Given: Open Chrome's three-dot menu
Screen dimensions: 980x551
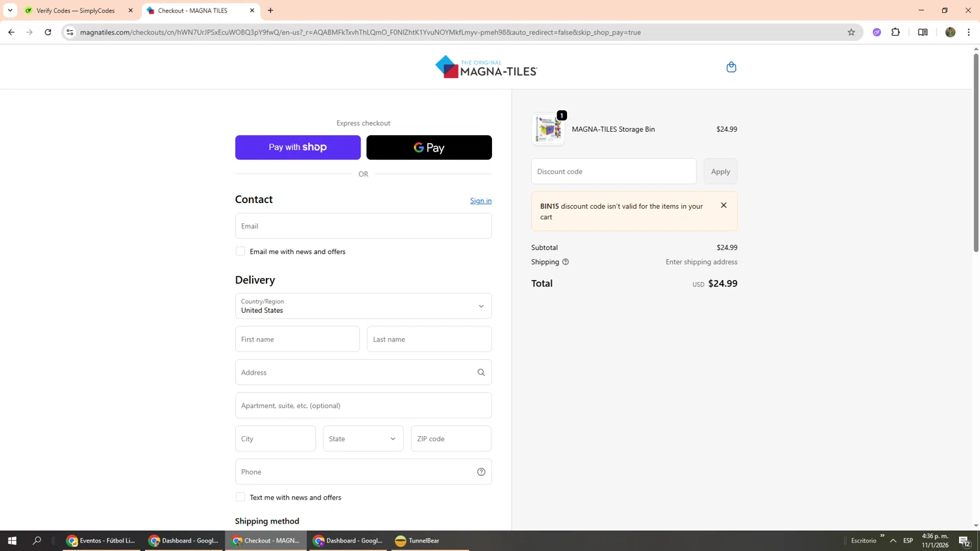Looking at the screenshot, I should (x=968, y=32).
